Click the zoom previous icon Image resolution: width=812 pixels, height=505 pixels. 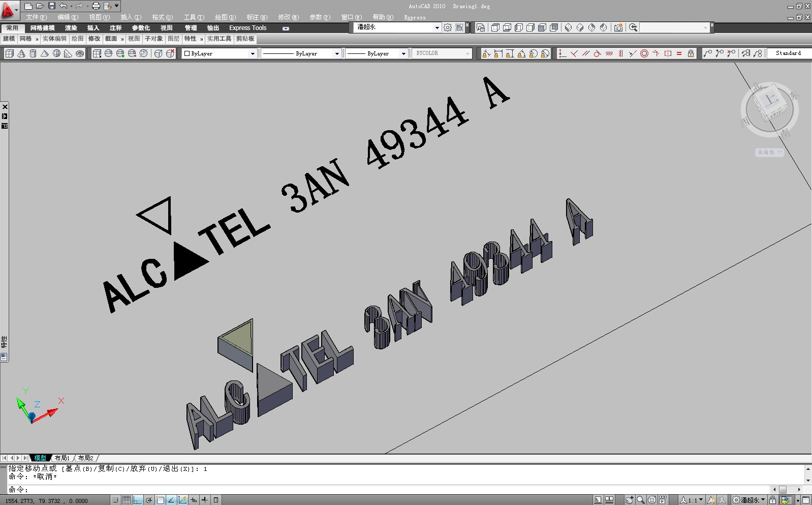pyautogui.click(x=633, y=27)
